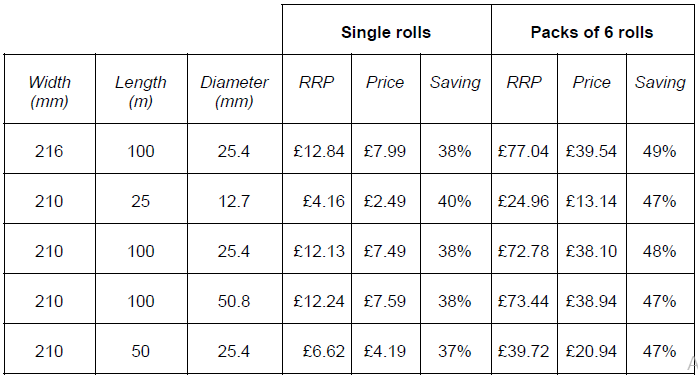Select the length 50 cell
The width and height of the screenshot is (698, 379).
141,349
